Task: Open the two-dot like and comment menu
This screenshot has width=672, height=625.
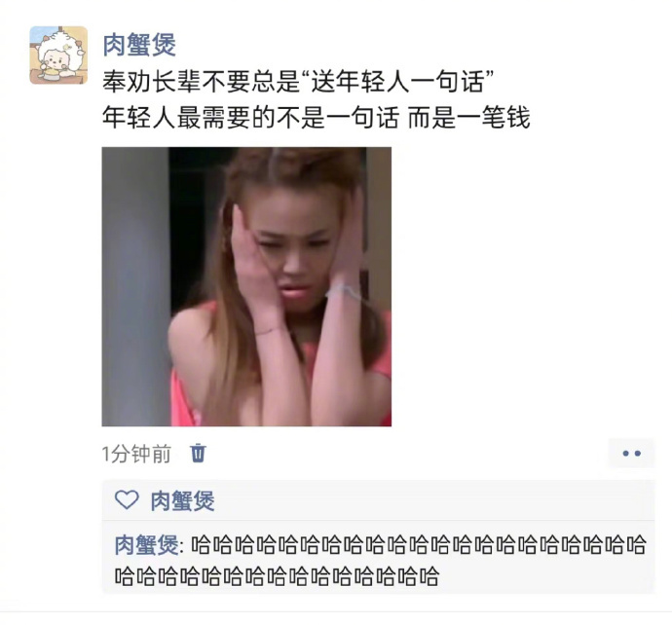Action: coord(631,453)
